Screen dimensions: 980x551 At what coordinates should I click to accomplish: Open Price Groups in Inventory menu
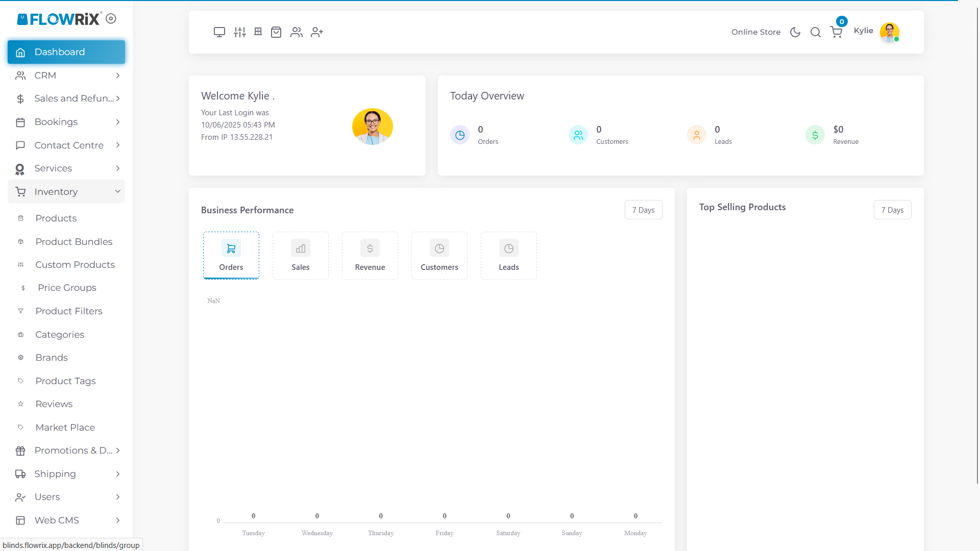67,288
